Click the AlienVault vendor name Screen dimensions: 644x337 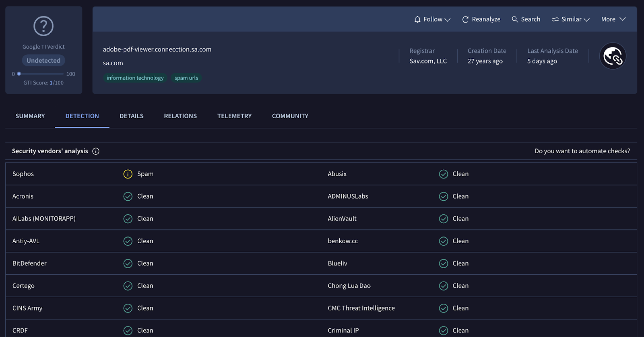coord(342,219)
